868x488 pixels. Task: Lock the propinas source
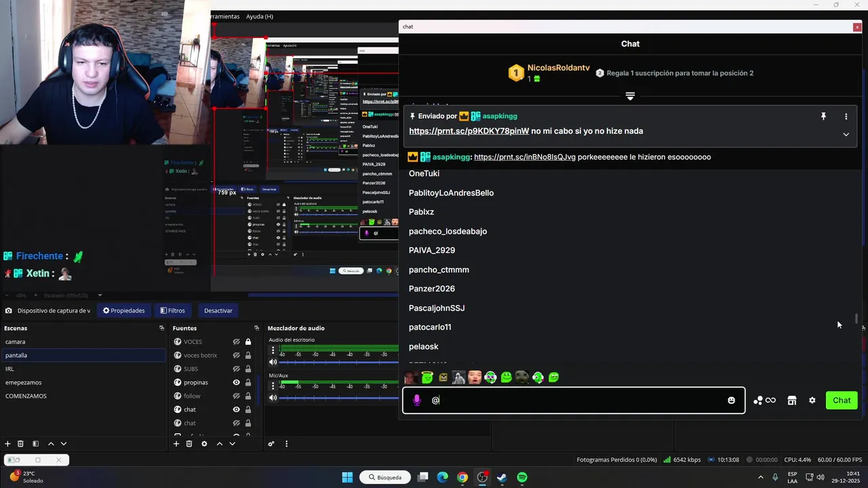[x=248, y=382]
